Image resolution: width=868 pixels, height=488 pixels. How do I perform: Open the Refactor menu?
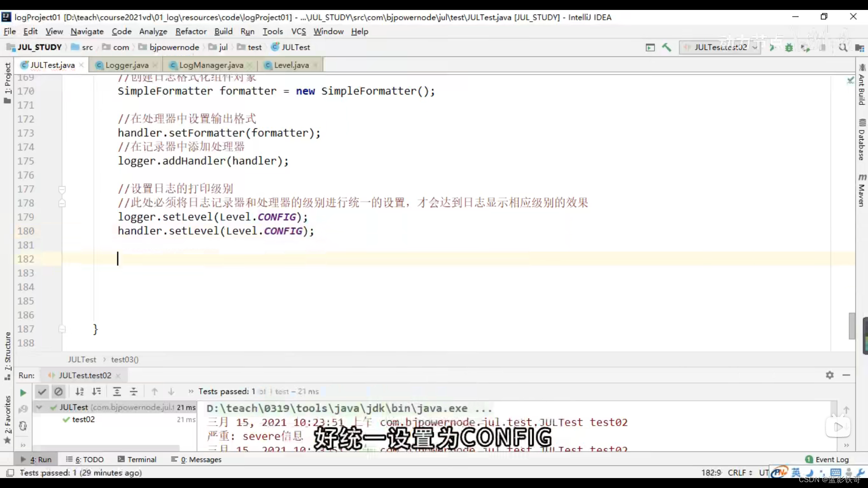point(191,31)
